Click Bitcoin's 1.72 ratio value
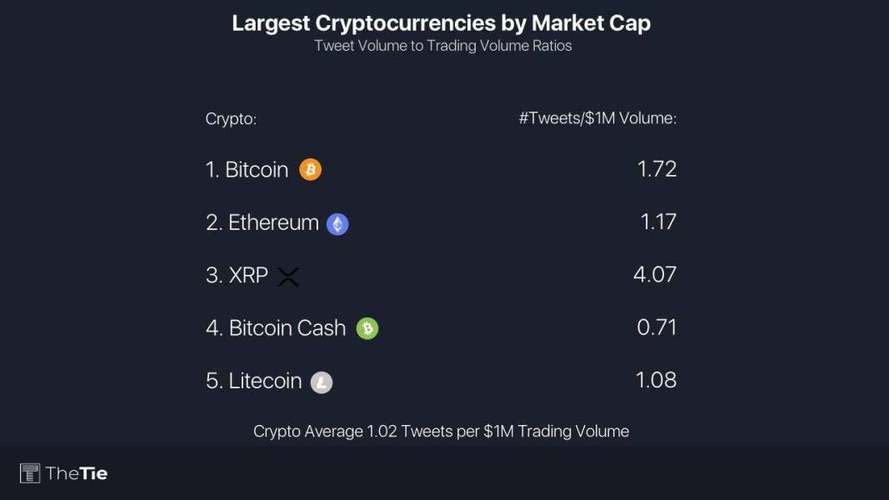This screenshot has width=889, height=500. [x=657, y=168]
